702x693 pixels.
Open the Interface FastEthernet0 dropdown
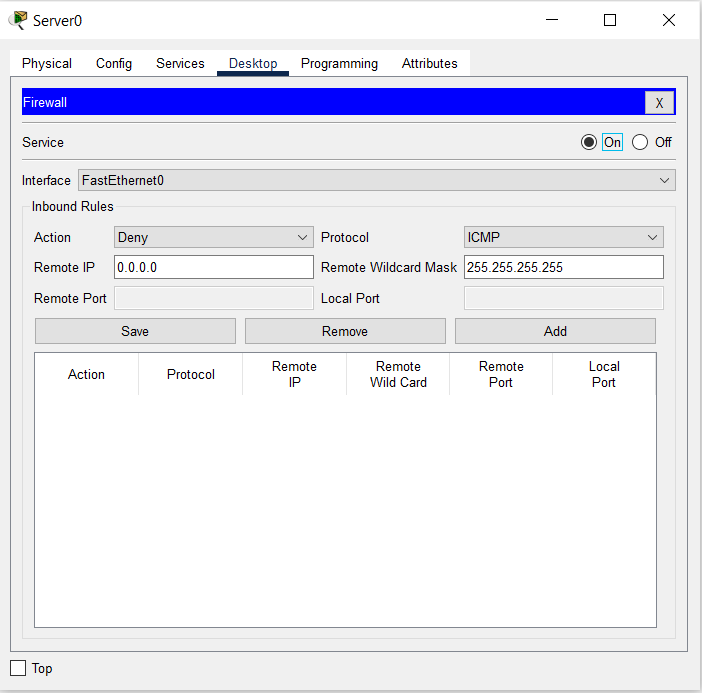[x=376, y=180]
